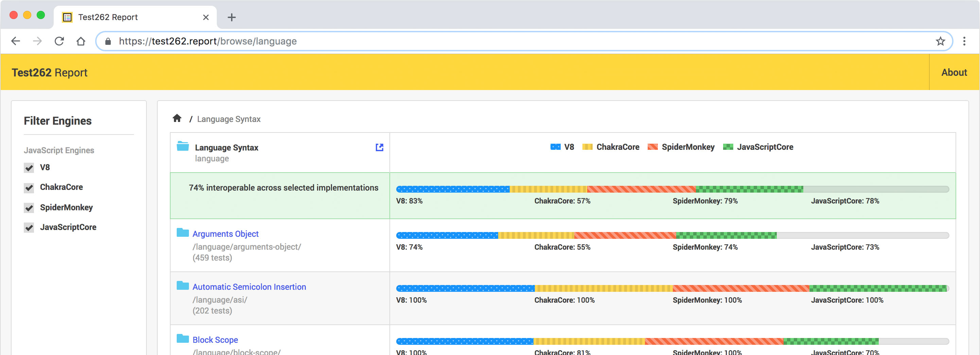Click the 'ChakraCore: 57%' label
The image size is (980, 355).
[x=562, y=201]
